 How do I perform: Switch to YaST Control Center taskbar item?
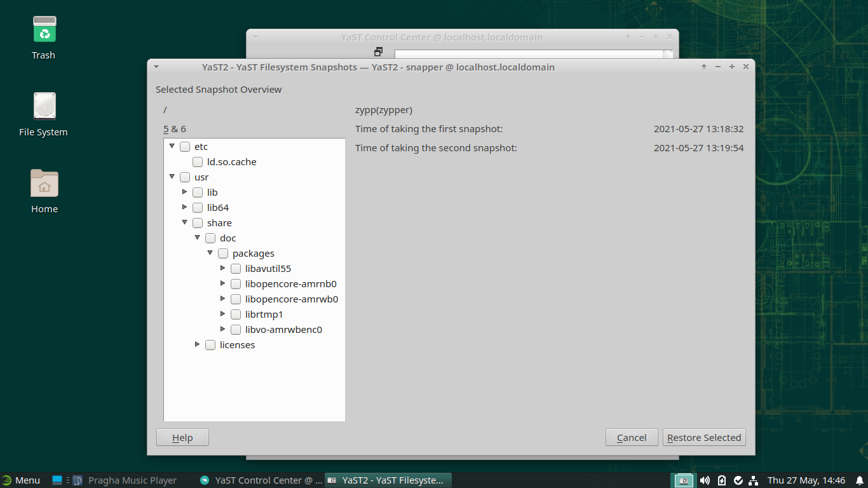(x=261, y=480)
